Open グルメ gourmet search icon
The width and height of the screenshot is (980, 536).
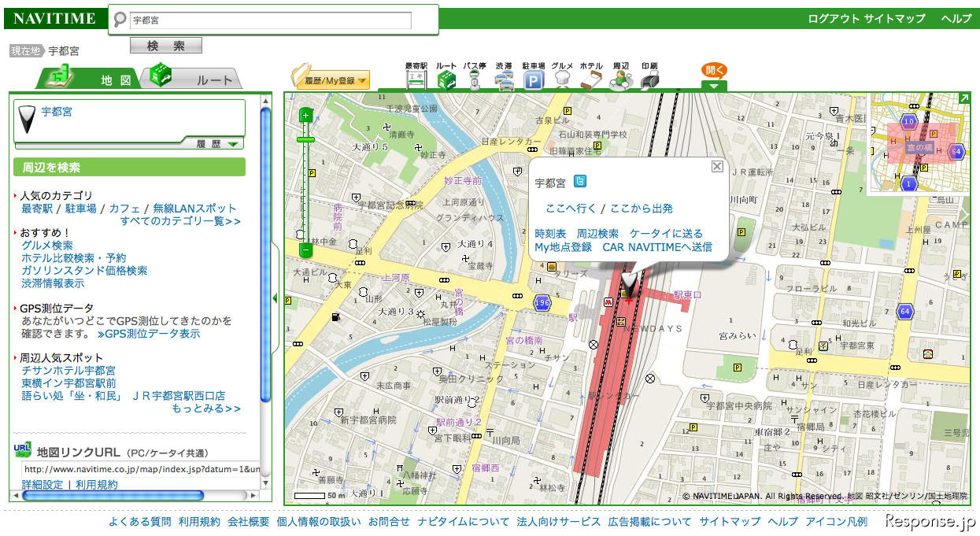pyautogui.click(x=562, y=78)
